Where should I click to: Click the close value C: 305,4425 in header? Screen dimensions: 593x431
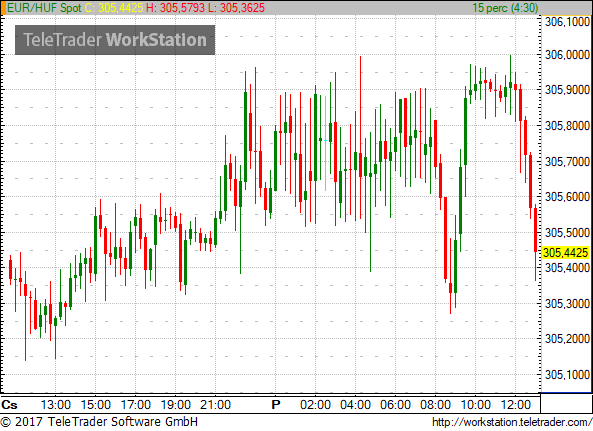click(x=113, y=8)
